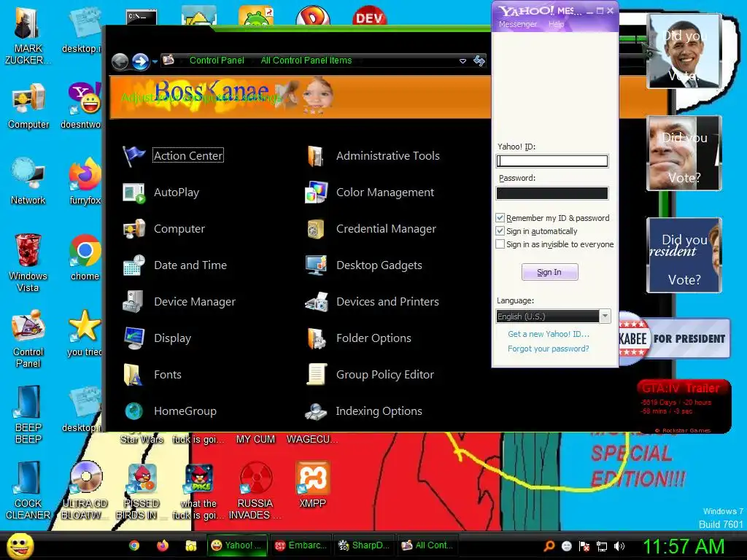This screenshot has height=560, width=747.
Task: Click the search magnifier tray icon
Action: click(549, 546)
